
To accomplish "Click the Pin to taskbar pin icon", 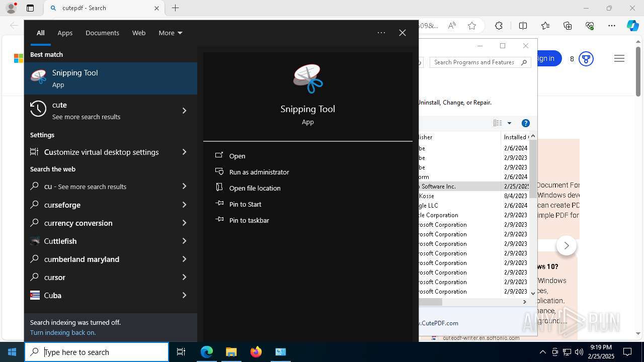I will click(219, 220).
